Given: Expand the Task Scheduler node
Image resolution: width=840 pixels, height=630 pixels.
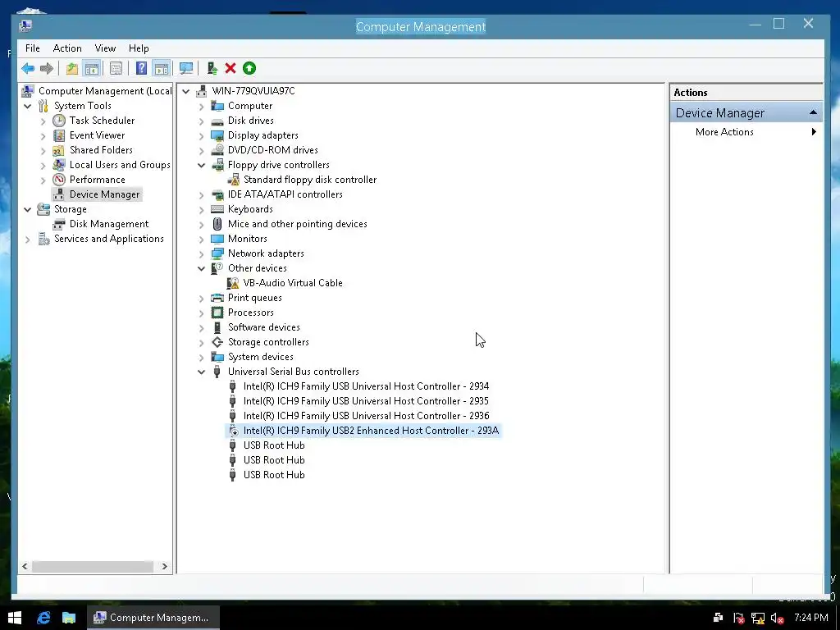Looking at the screenshot, I should coord(43,121).
